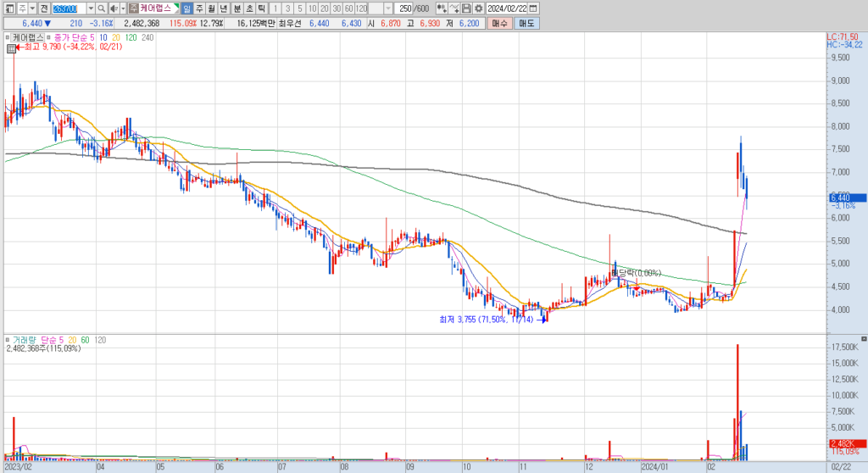Switch to 분 (minute) chart period

[237, 8]
